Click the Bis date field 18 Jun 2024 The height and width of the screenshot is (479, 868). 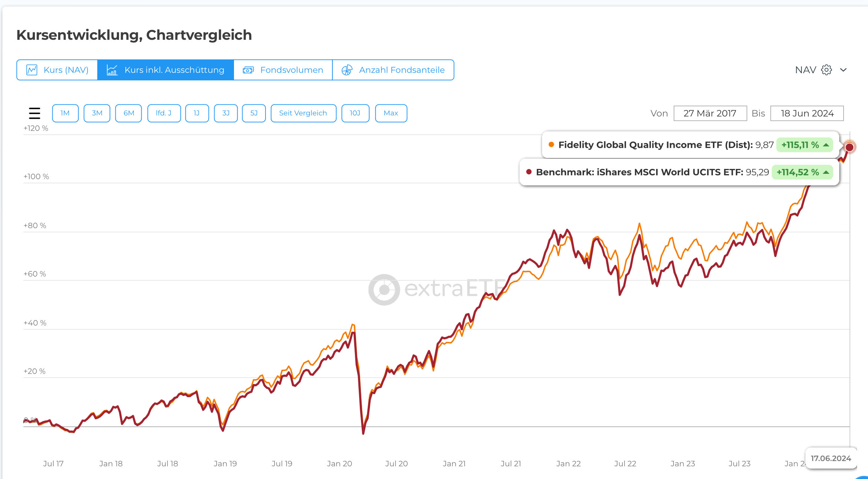pyautogui.click(x=807, y=113)
